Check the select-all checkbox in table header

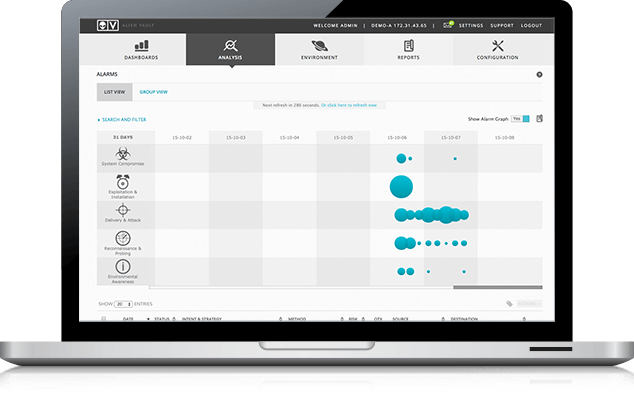[104, 319]
